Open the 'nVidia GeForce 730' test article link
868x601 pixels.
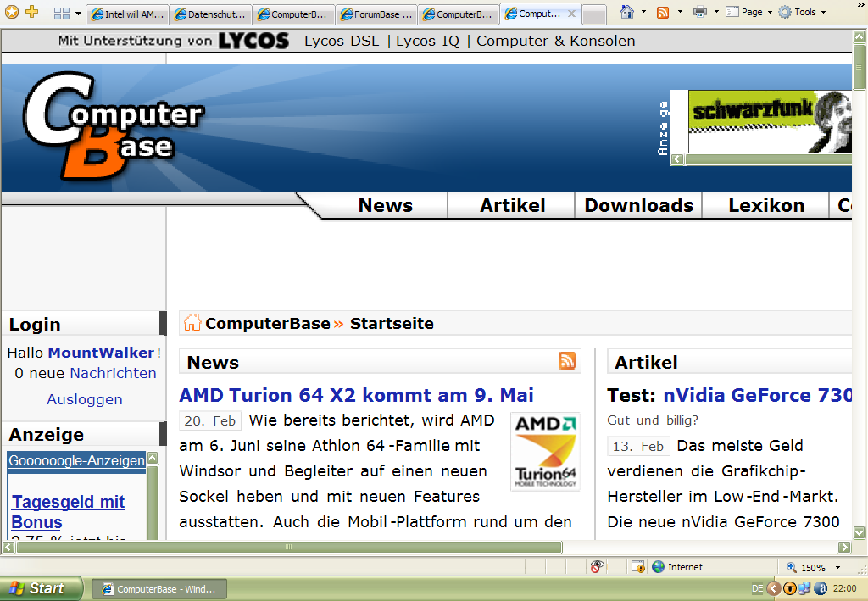[757, 395]
